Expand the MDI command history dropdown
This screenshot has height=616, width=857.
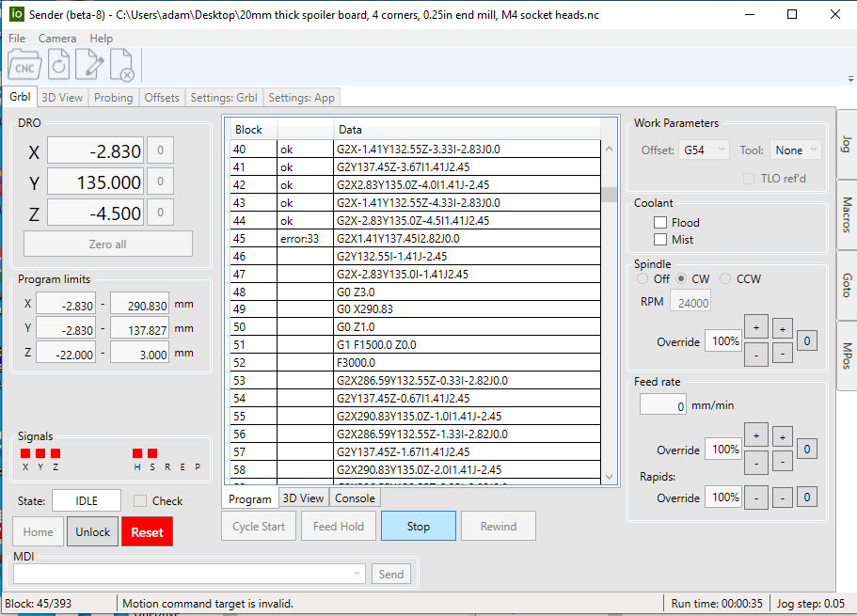coord(357,574)
